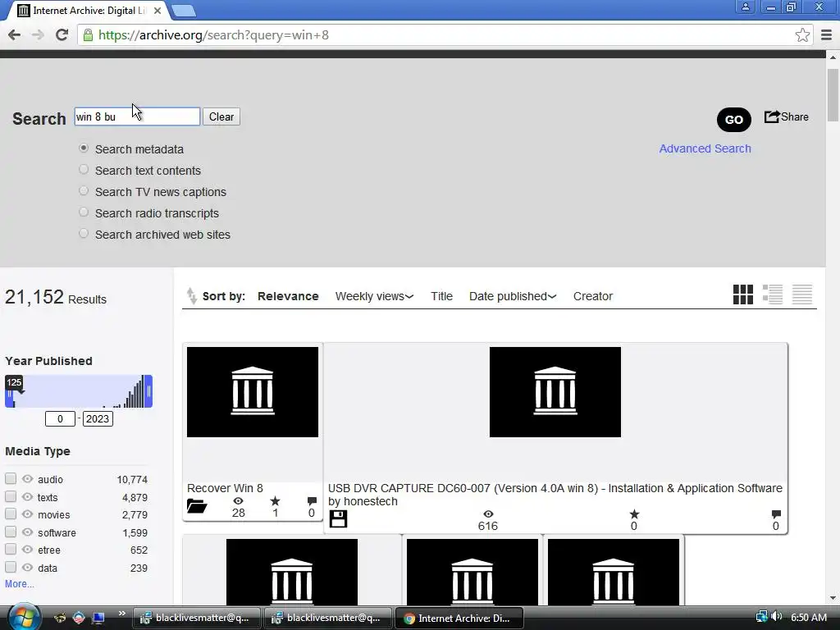The height and width of the screenshot is (630, 840).
Task: Open USB DVR CAPTURE item thumbnail
Action: 555,392
